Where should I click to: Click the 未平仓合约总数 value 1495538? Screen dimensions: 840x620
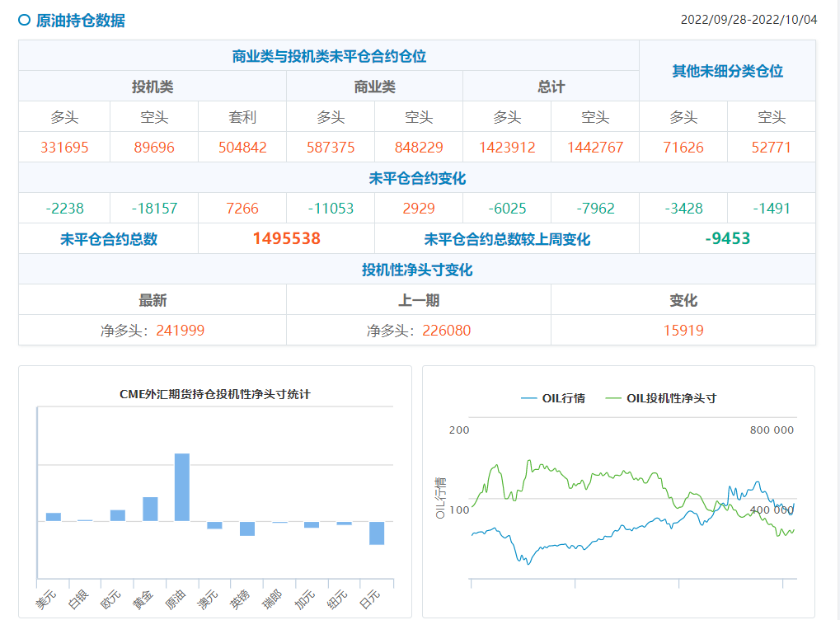tap(286, 239)
